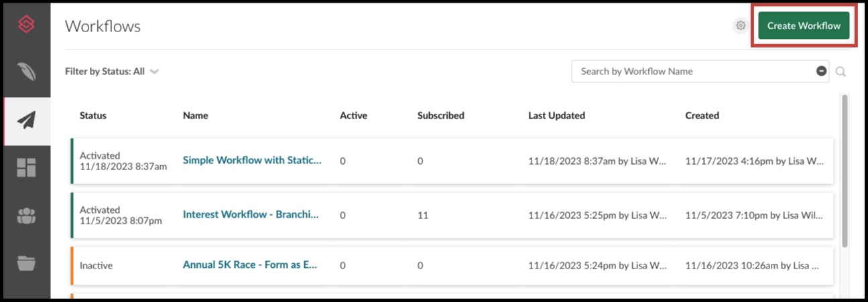Click the red app logo icon
Viewport: 868px width, 302px height.
[26, 25]
